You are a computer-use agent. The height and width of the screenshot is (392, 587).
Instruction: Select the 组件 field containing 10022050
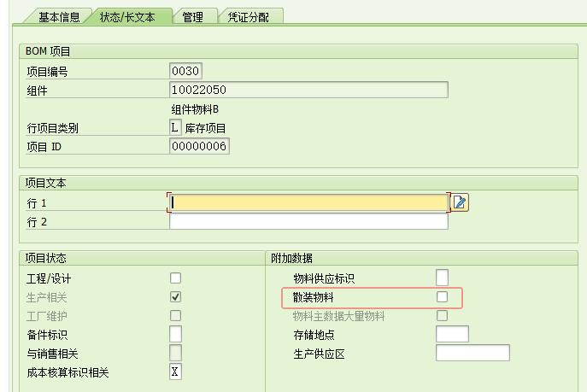(x=308, y=90)
